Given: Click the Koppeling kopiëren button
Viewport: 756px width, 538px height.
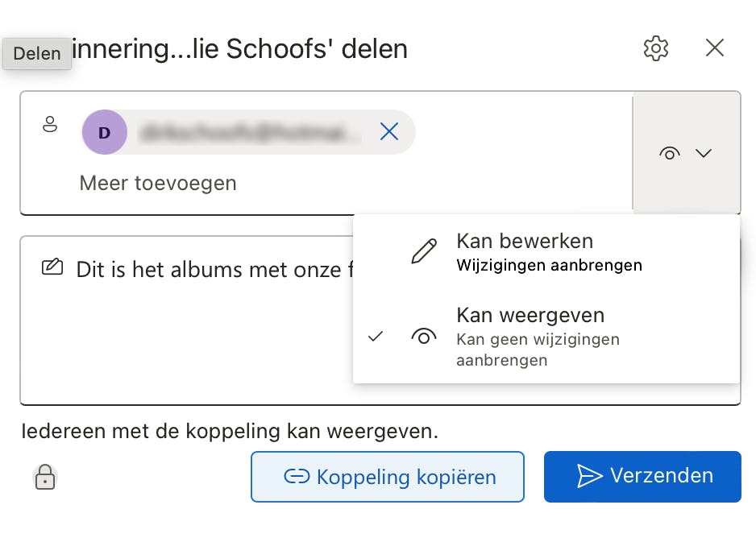Looking at the screenshot, I should point(388,477).
